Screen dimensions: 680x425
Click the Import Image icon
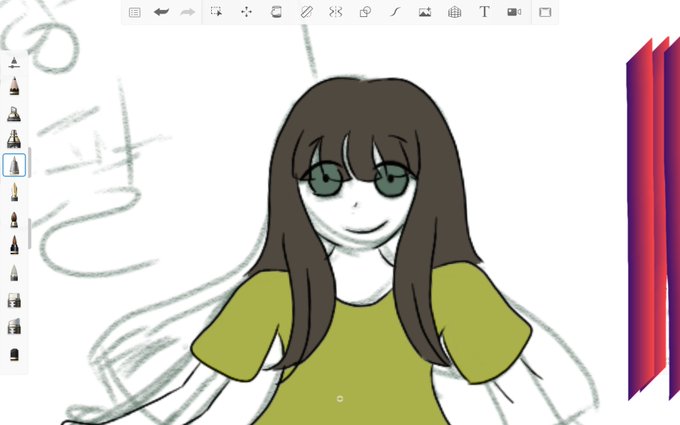click(425, 12)
